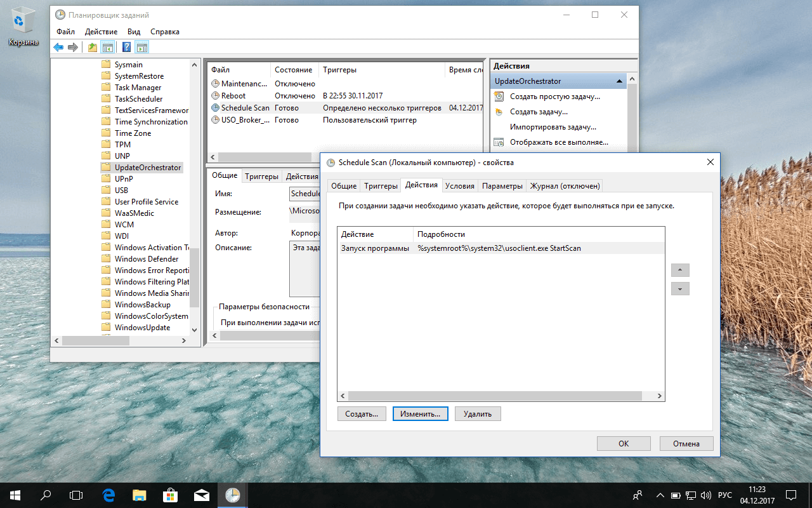The image size is (812, 508).
Task: Toggle the Actions pane toolbar icon
Action: (141, 46)
